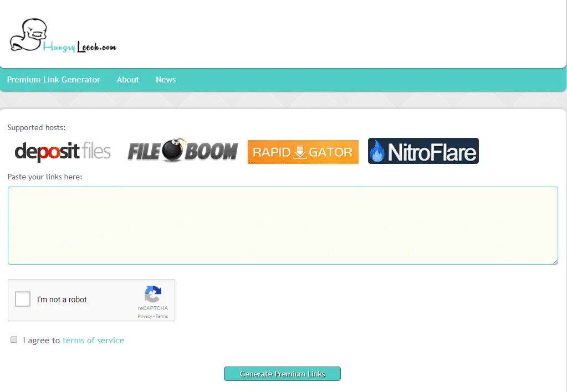Click the HungryLeech.com logo

63,36
